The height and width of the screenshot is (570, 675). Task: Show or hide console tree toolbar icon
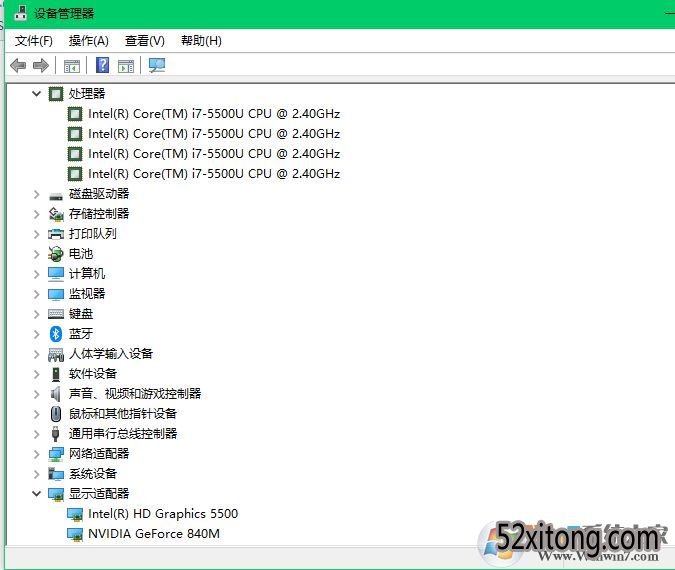(x=71, y=66)
